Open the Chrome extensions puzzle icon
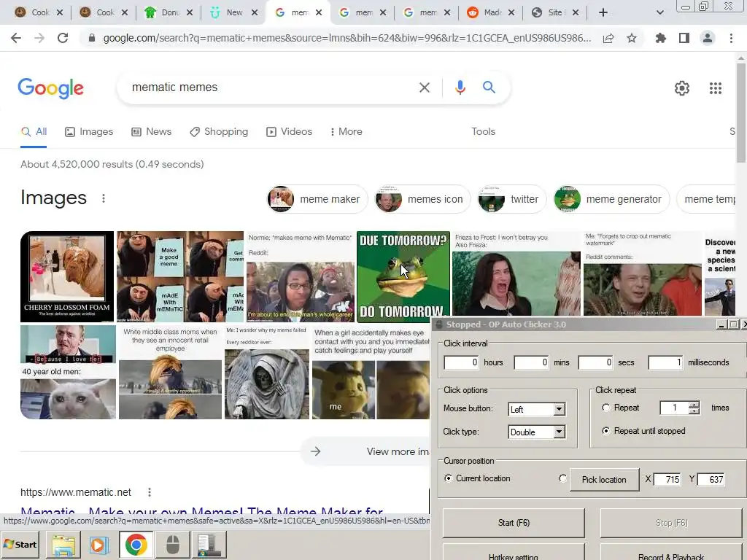Viewport: 747px width, 560px height. click(x=660, y=38)
